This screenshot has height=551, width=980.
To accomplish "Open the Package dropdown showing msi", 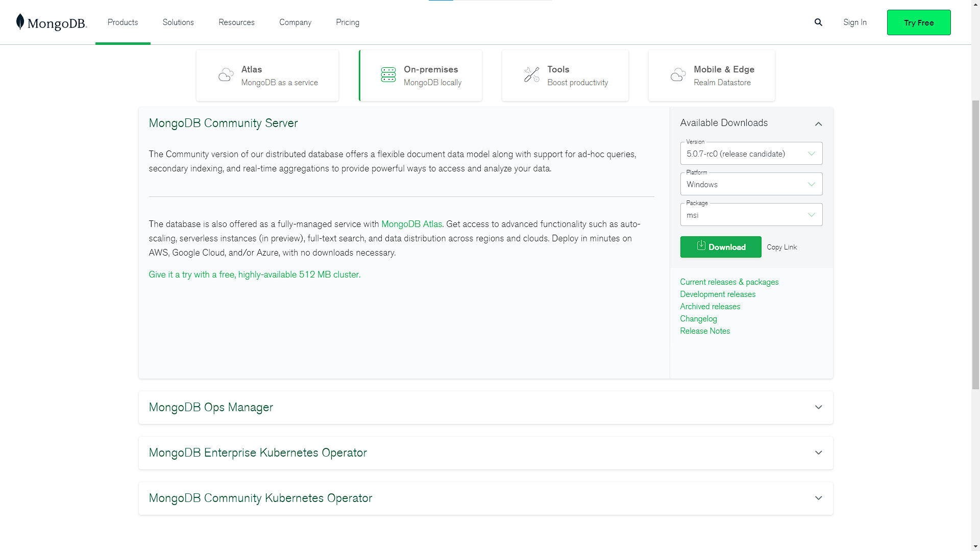I will click(751, 215).
